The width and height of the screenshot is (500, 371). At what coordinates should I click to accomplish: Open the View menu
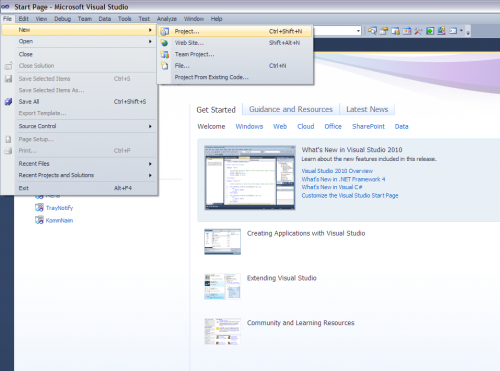41,19
